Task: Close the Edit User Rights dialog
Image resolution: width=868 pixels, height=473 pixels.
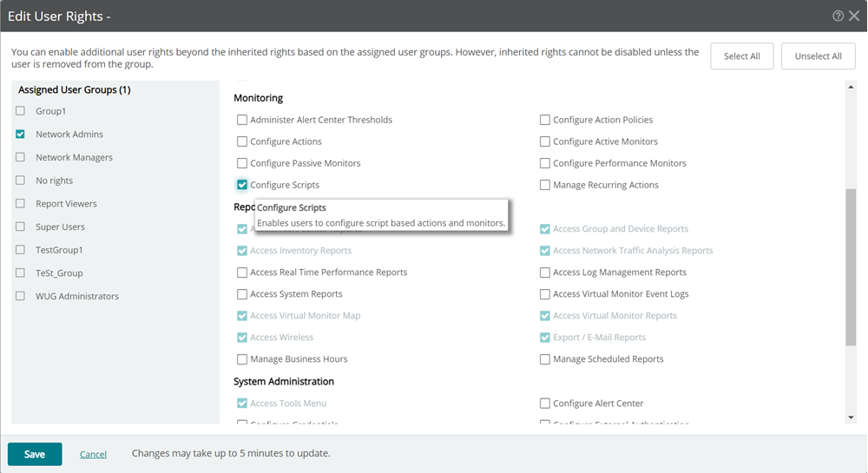Action: 854,16
